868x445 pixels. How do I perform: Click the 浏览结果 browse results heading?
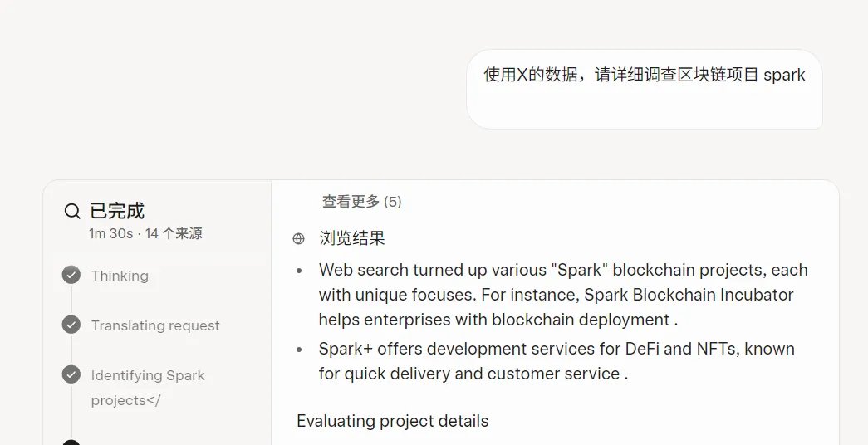(x=352, y=238)
